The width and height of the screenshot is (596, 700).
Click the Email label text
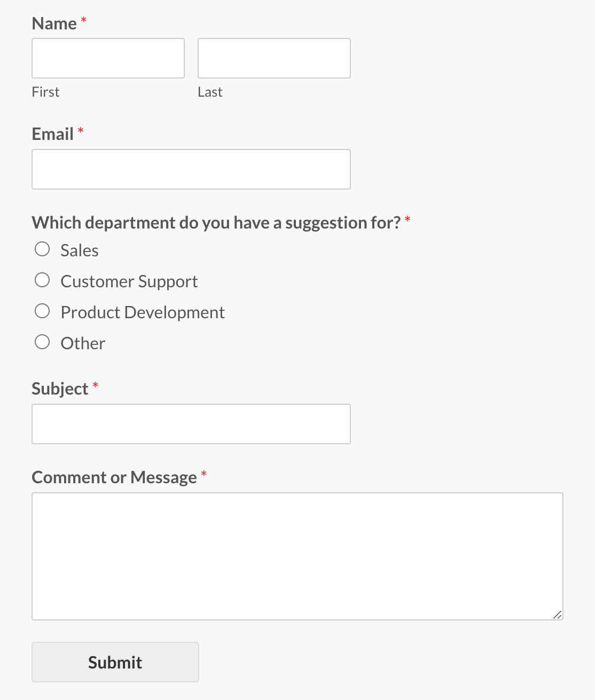[x=52, y=133]
